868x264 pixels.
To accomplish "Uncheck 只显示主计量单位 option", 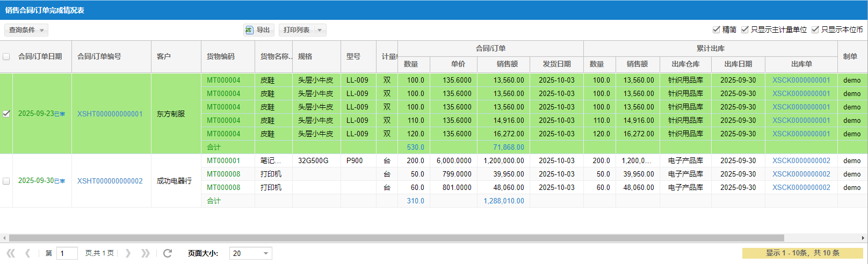I will (x=744, y=30).
